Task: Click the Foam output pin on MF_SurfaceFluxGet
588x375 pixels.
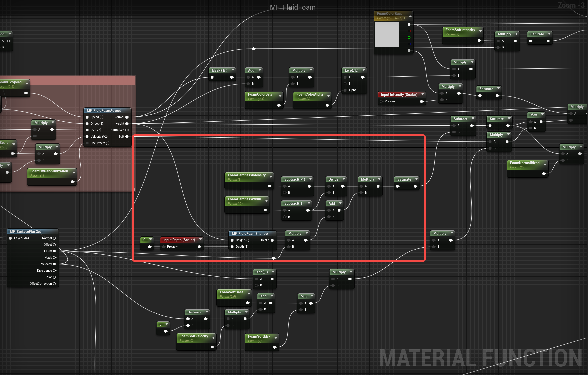Action: [54, 251]
